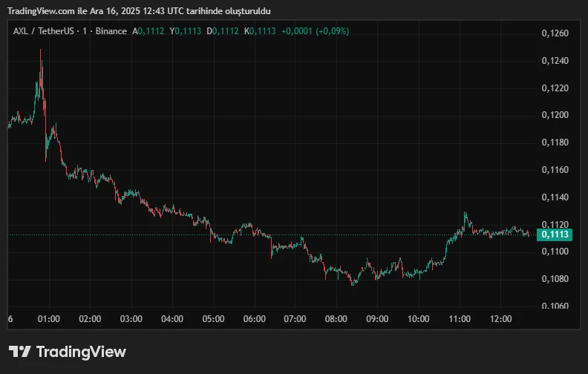Image resolution: width=588 pixels, height=374 pixels.
Task: Click the 0,1260 price axis label
Action: 555,33
